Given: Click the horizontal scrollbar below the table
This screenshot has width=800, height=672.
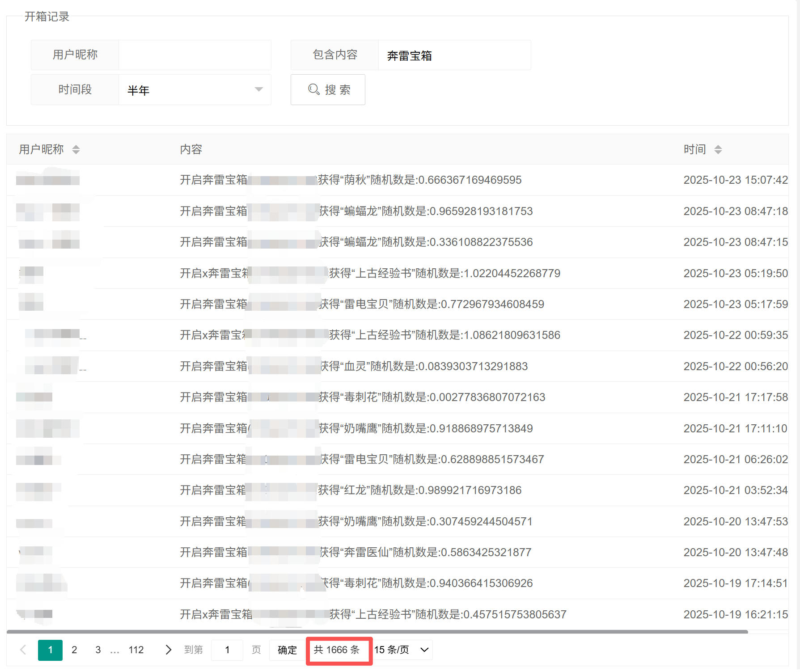Looking at the screenshot, I should (x=377, y=632).
